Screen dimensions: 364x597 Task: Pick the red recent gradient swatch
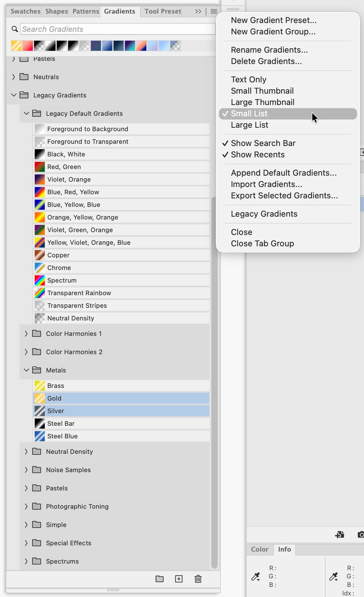[28, 46]
